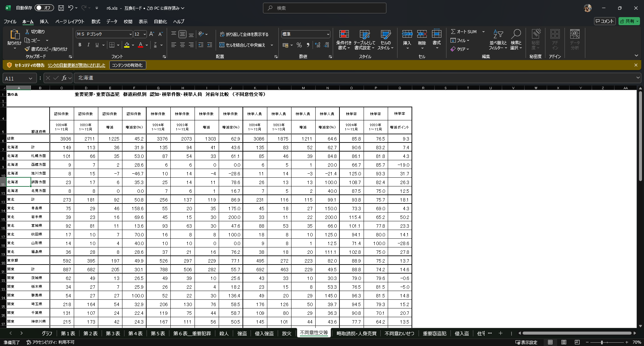The image size is (644, 346).
Task: Toggle wrap text to show all
Action: coord(244,34)
